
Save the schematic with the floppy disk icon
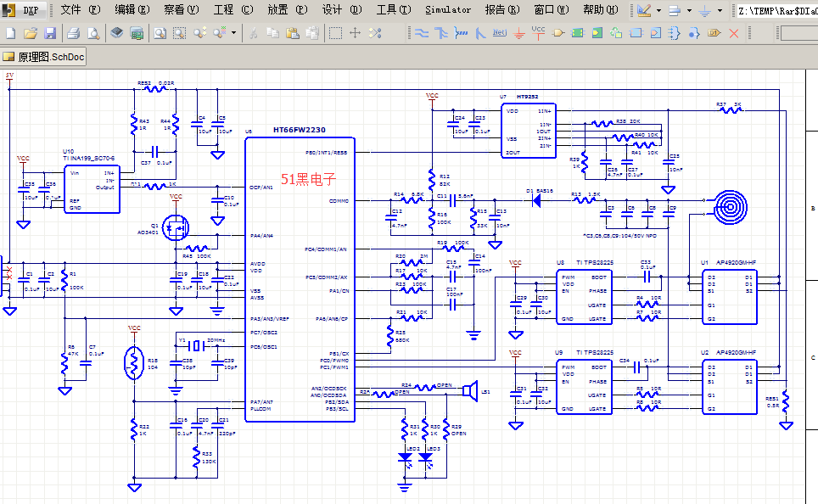click(x=50, y=33)
